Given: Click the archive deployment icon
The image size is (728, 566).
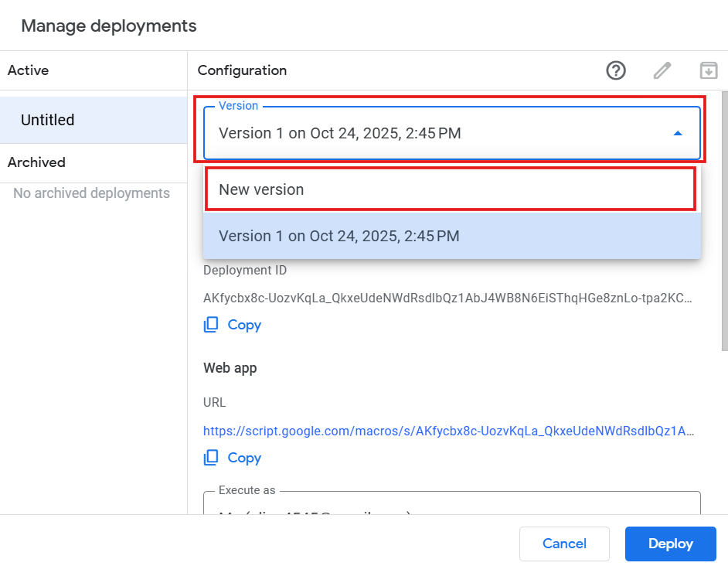Looking at the screenshot, I should (x=708, y=70).
